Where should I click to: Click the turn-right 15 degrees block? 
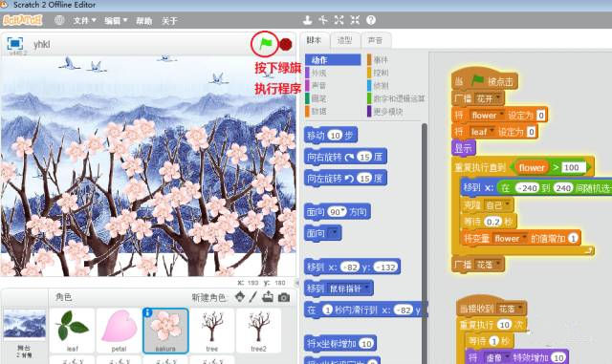click(345, 157)
